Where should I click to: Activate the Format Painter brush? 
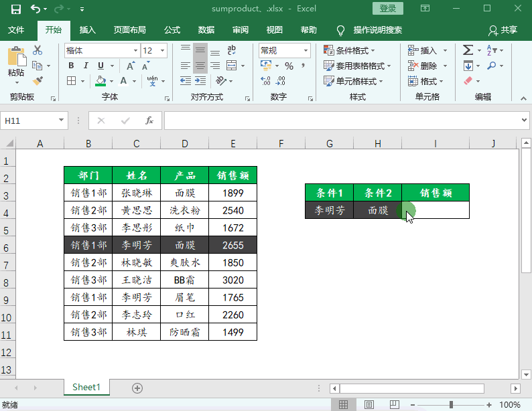[38, 81]
